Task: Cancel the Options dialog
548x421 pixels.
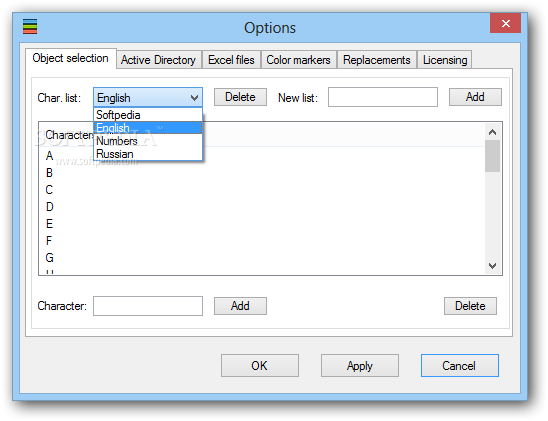Action: pos(460,365)
